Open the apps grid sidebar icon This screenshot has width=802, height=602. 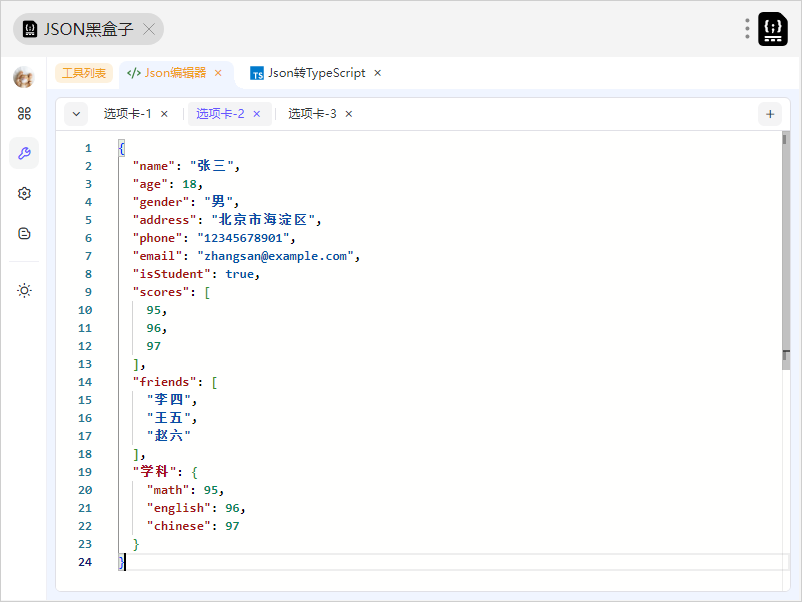click(x=24, y=114)
